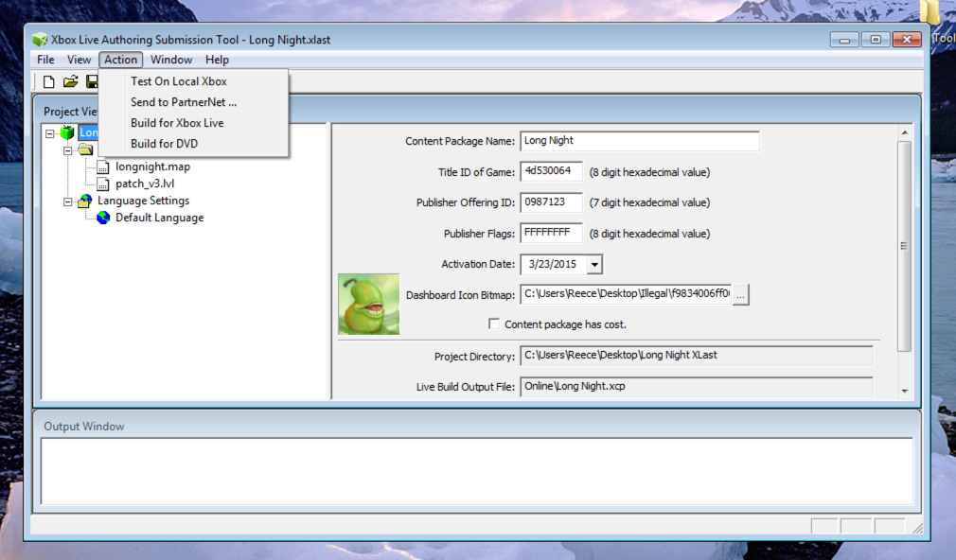Click the Publisher Flags field
Viewport: 956px width, 560px height.
[x=551, y=234]
